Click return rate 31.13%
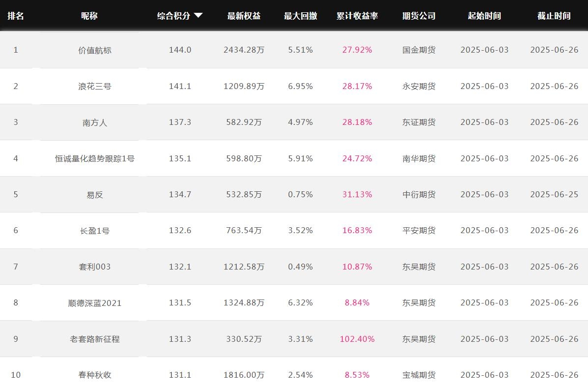Screen dimensions: 588x392 point(357,194)
